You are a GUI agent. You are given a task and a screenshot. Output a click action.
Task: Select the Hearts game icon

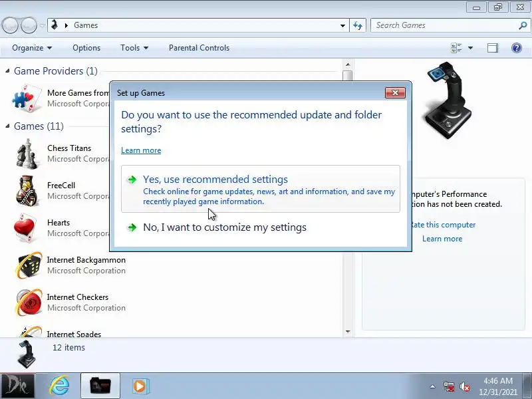[x=26, y=227]
